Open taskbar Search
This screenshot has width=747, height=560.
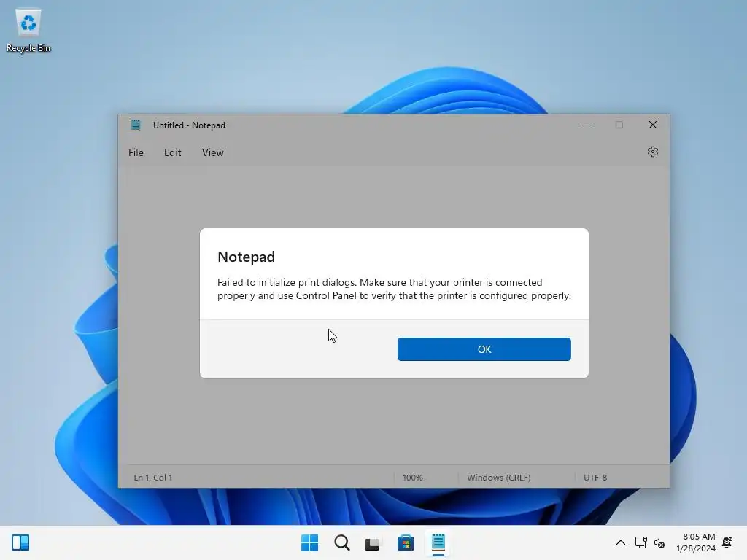pos(342,542)
